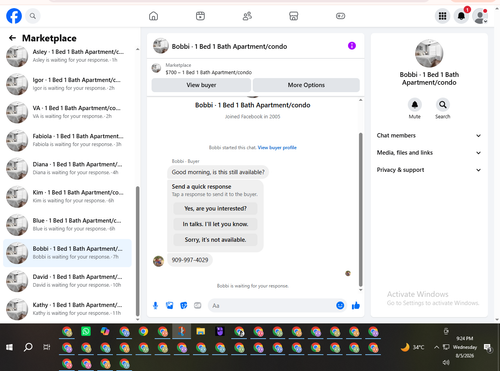Open the Kathy conversation

tap(68, 309)
